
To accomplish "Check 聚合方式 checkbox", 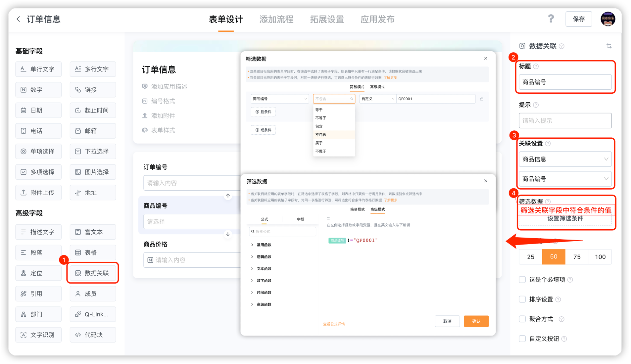I will click(522, 319).
